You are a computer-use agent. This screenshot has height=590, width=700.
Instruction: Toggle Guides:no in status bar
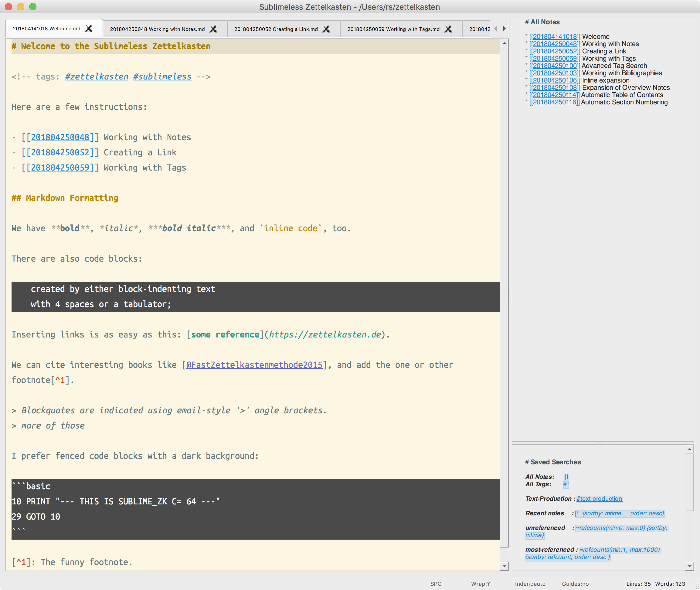(575, 584)
